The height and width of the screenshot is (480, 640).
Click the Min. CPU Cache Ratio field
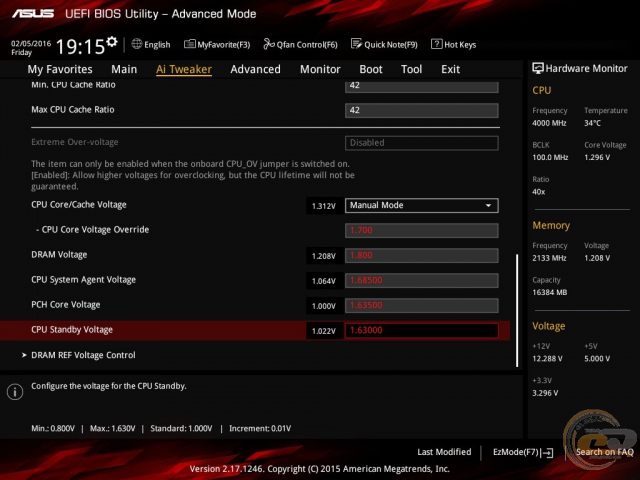click(x=422, y=86)
